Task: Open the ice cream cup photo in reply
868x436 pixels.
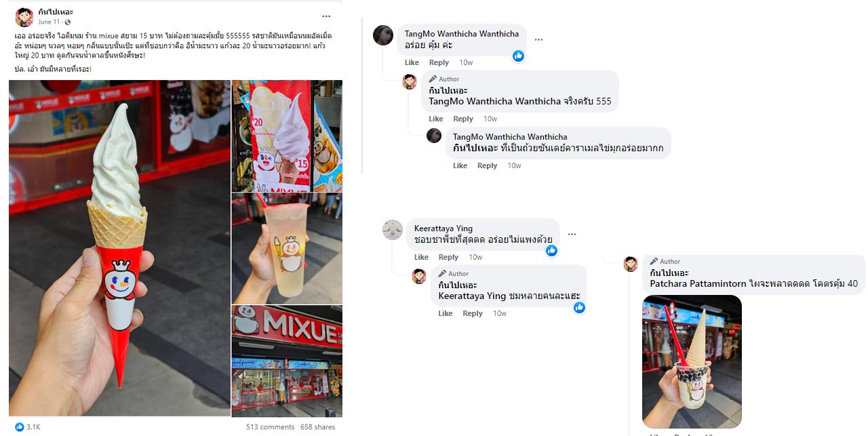Action: click(692, 361)
